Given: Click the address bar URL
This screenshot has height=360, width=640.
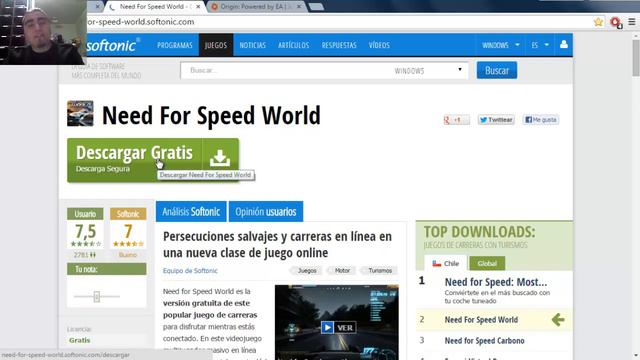Looking at the screenshot, I should click(140, 22).
